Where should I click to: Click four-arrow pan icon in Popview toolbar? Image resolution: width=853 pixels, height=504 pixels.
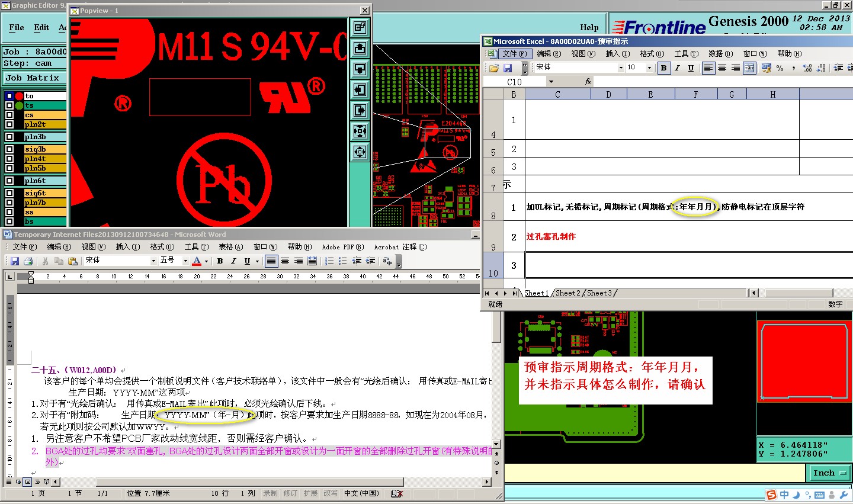[360, 152]
